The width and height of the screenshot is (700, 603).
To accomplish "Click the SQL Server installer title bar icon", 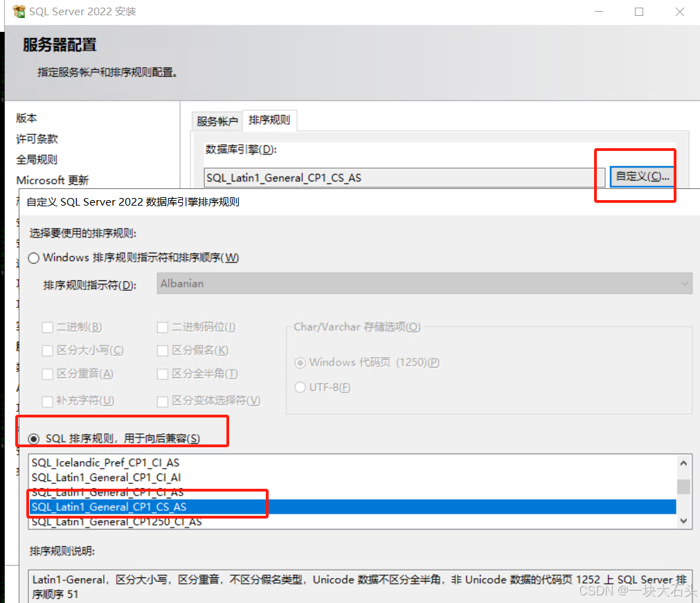I will point(19,11).
